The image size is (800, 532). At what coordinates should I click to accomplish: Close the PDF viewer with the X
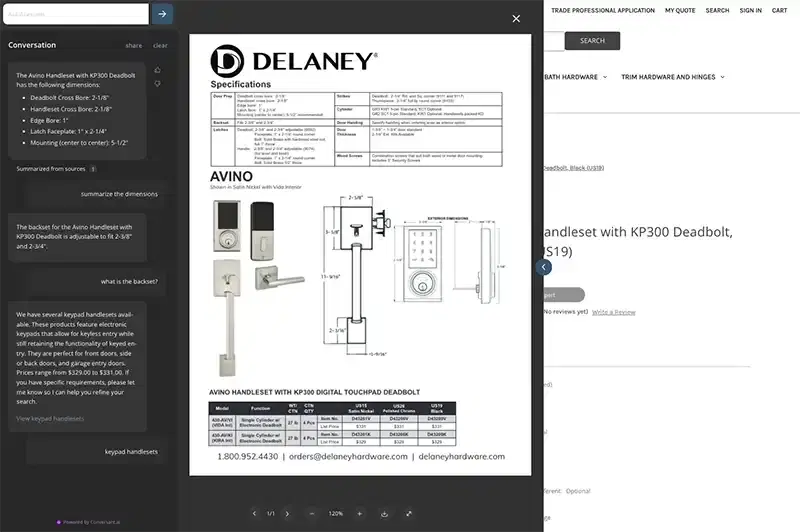(x=516, y=19)
